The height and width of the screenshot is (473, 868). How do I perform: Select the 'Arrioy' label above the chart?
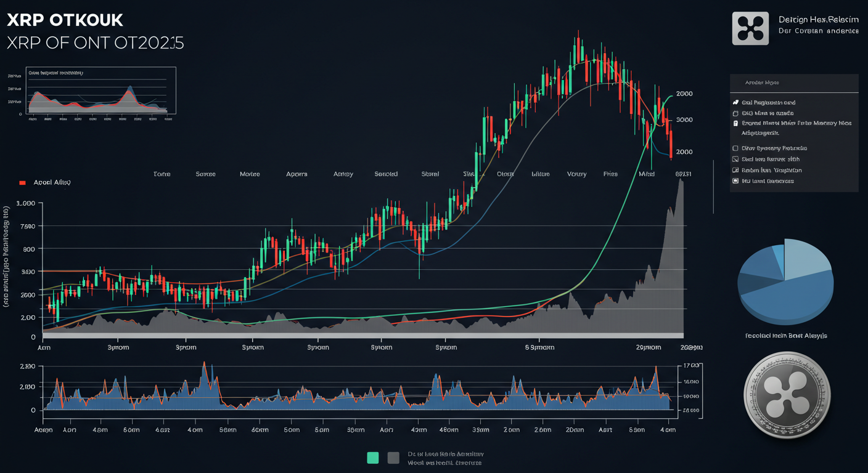coord(343,174)
